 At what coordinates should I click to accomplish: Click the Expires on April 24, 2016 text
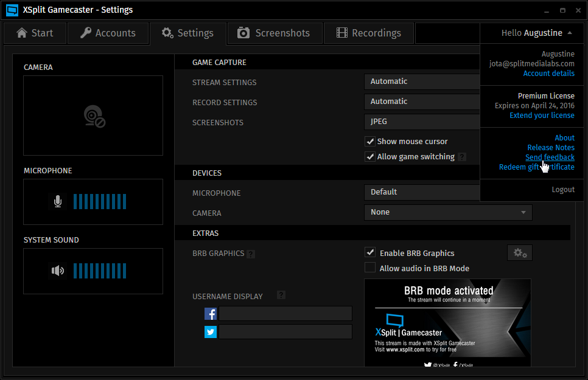[534, 106]
